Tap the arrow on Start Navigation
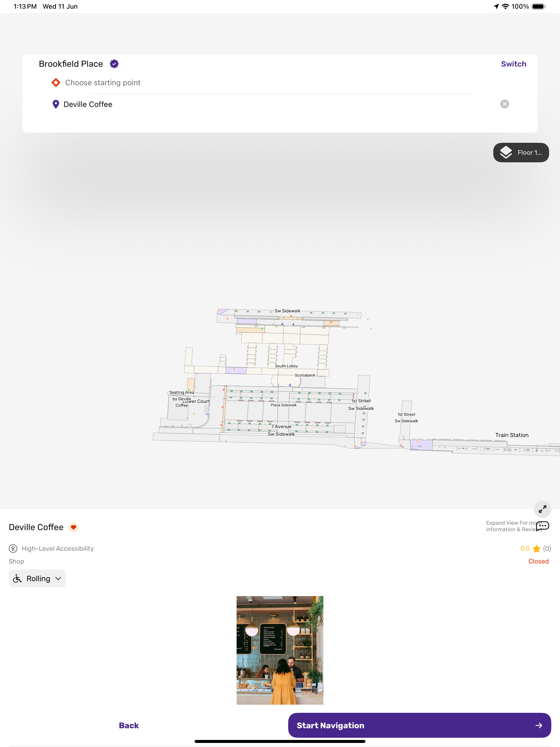This screenshot has height=747, width=560. pos(539,725)
